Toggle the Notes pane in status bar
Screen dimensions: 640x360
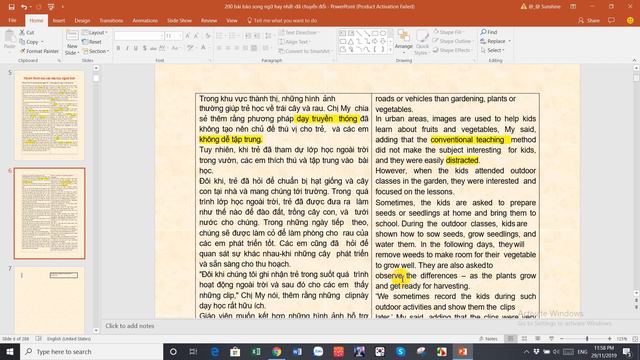(x=489, y=339)
